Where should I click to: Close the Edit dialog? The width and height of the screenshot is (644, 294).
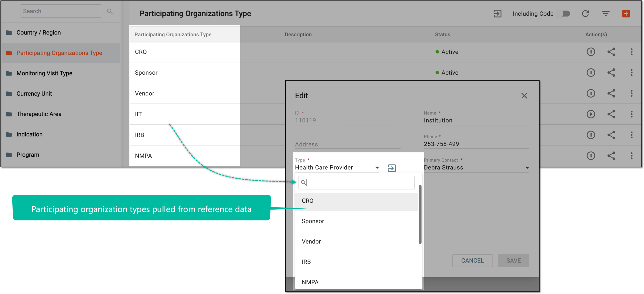(x=524, y=96)
